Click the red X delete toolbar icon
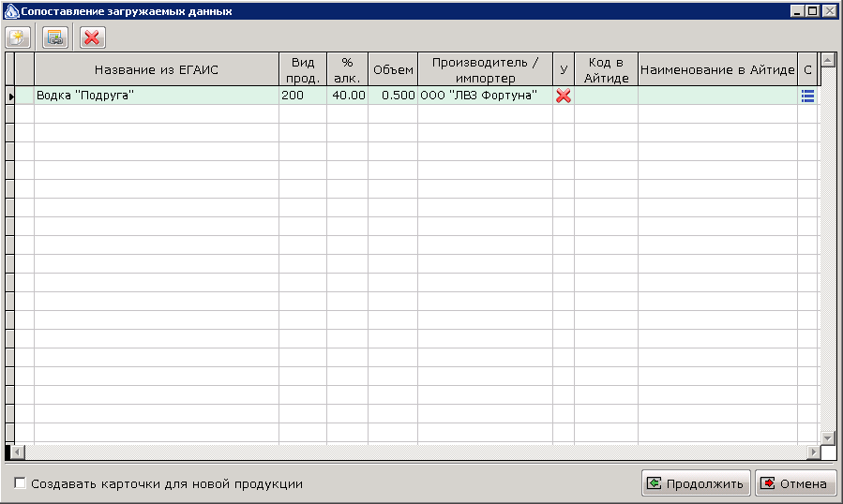 coord(93,37)
